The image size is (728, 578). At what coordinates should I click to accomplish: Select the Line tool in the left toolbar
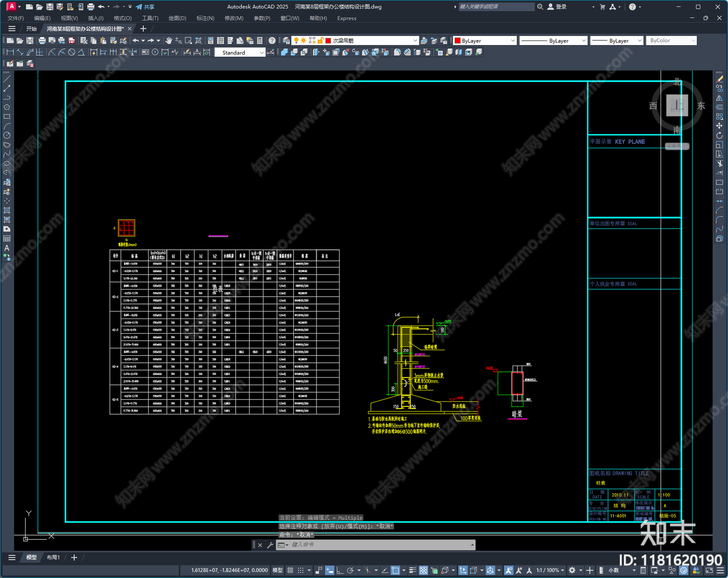click(x=7, y=79)
